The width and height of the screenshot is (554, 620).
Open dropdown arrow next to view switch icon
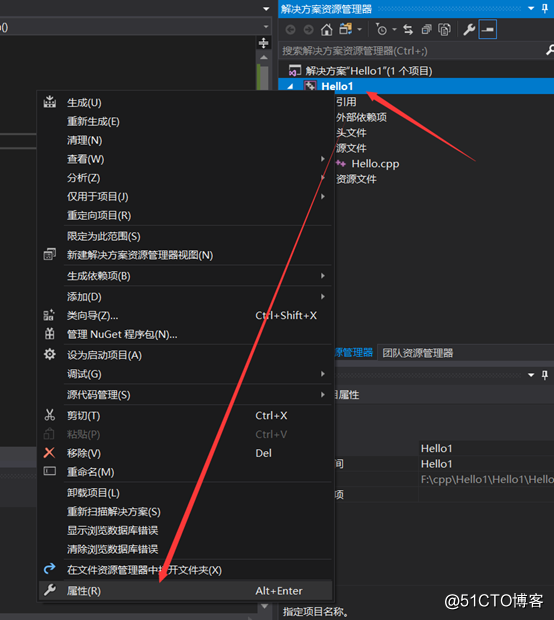(359, 30)
